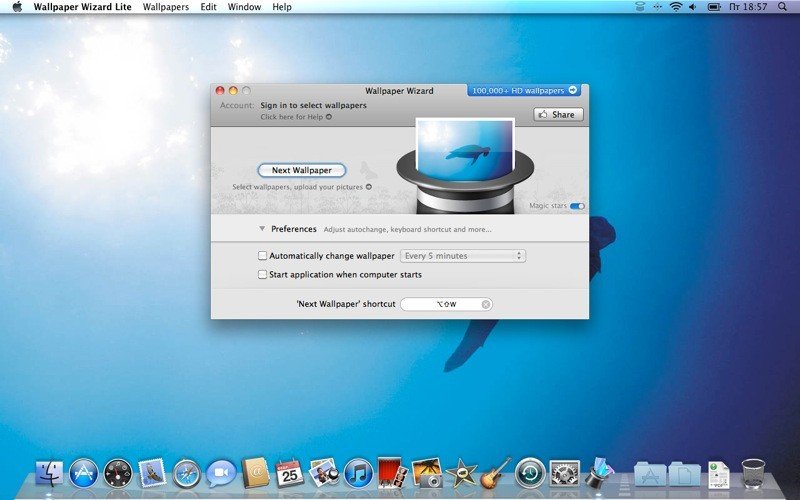Click the Next Wallpaper button
The width and height of the screenshot is (800, 500).
coord(302,170)
